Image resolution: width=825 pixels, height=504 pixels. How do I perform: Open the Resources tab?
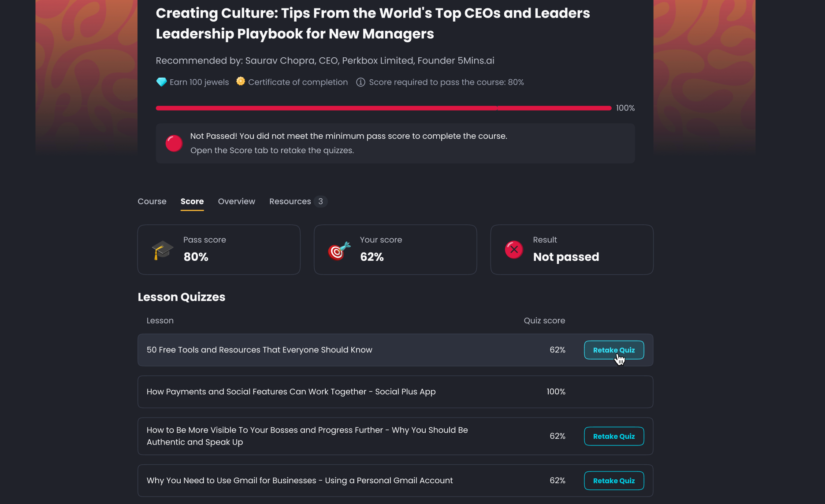point(290,201)
